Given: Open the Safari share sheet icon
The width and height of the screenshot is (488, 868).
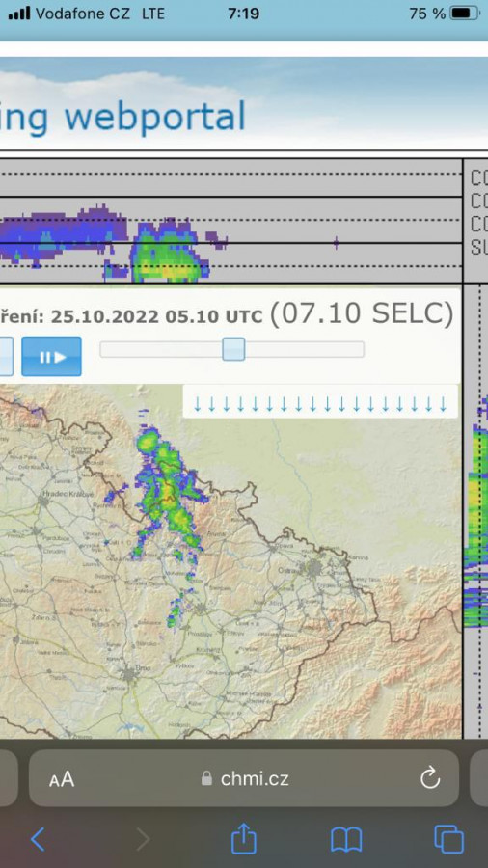Looking at the screenshot, I should click(x=243, y=837).
